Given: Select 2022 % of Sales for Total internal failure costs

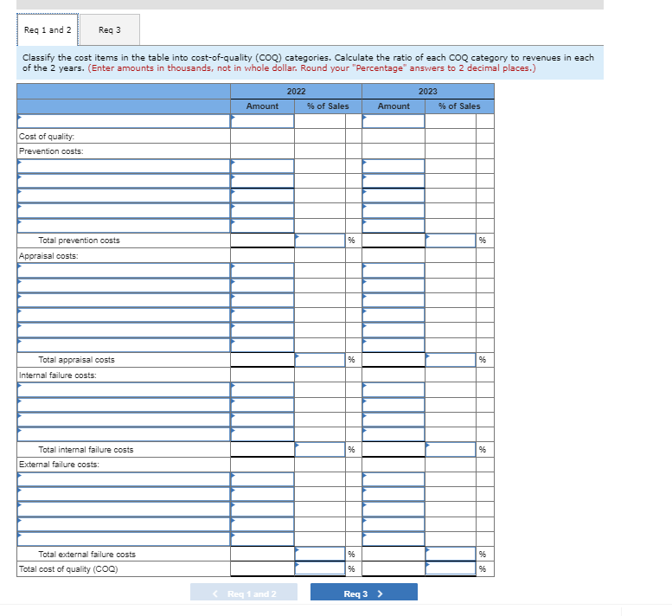Looking at the screenshot, I should point(320,449).
